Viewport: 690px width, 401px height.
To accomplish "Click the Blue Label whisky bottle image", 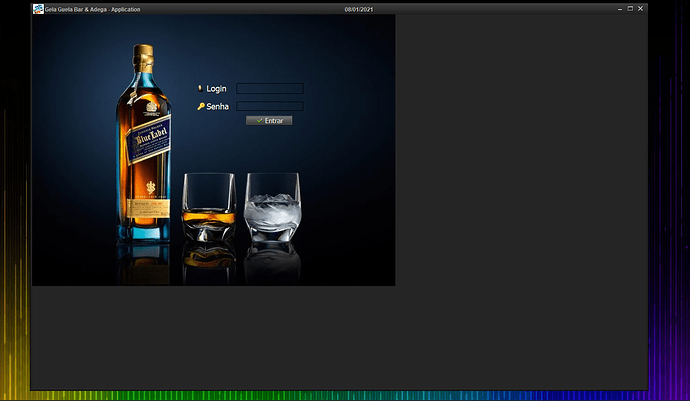I will [x=144, y=143].
